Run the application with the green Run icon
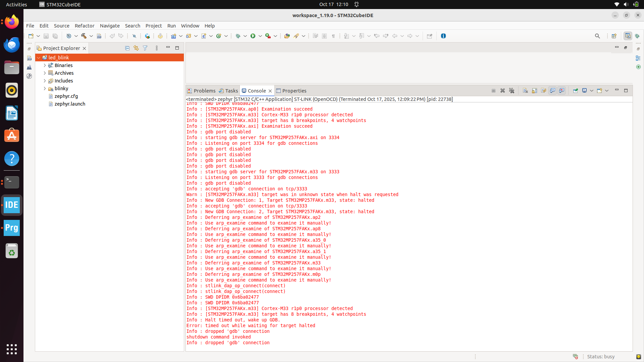Screen dimensions: 644x362 [253, 36]
